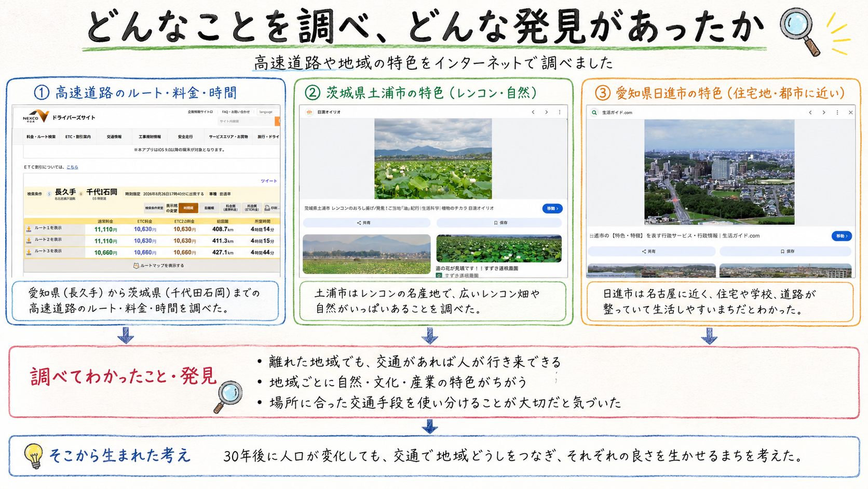Click 保存 button under the Nisshin city photo
Screen dimensions: 868x489
[785, 251]
